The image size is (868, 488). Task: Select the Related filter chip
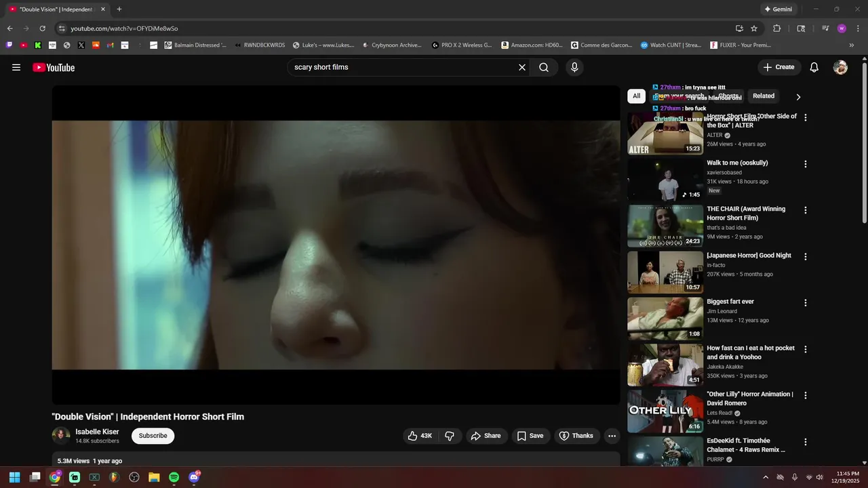[764, 96]
